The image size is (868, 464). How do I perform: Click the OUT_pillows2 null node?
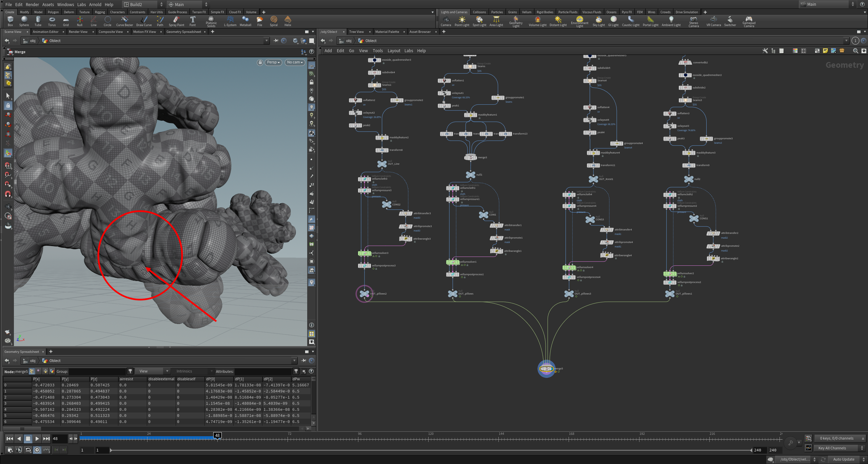click(364, 294)
